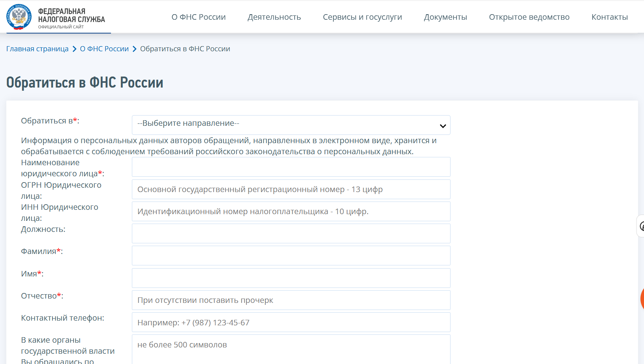Viewport: 644px width, 364px height.
Task: Open the 'Деятельность' menu
Action: [274, 17]
